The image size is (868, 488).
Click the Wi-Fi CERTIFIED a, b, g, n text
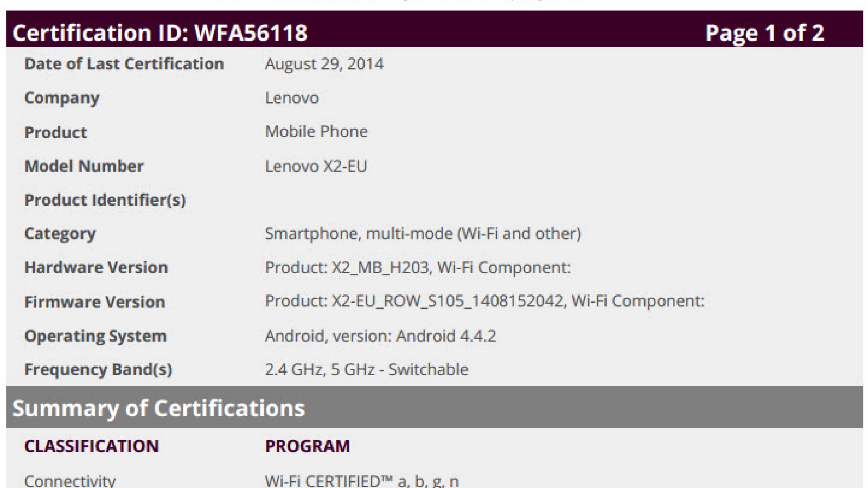[362, 480]
